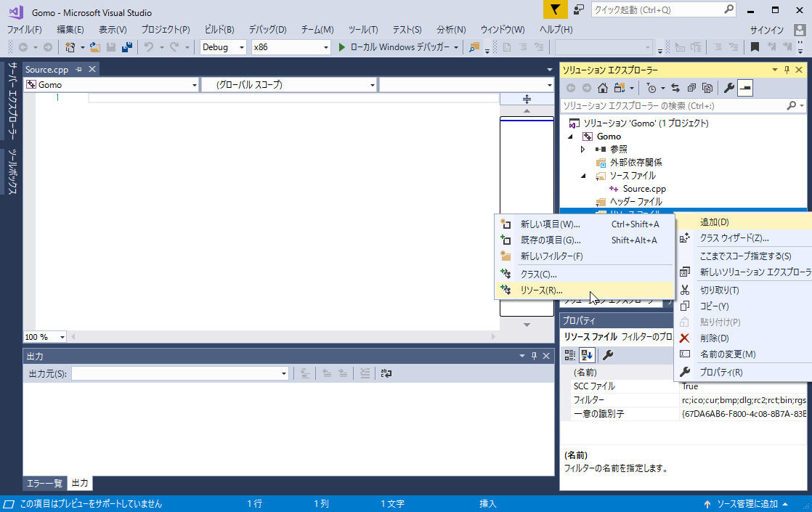
Task: Click the editor scroll-down arrow
Action: coord(527,325)
